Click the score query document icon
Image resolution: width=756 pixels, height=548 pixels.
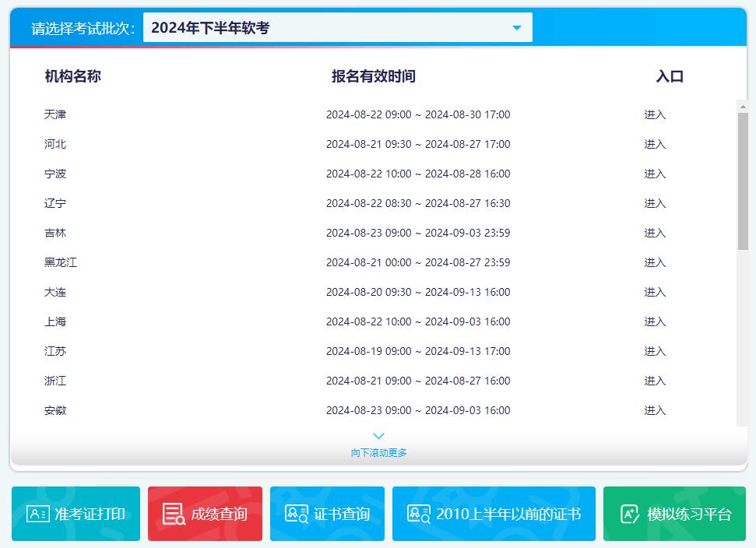point(173,514)
